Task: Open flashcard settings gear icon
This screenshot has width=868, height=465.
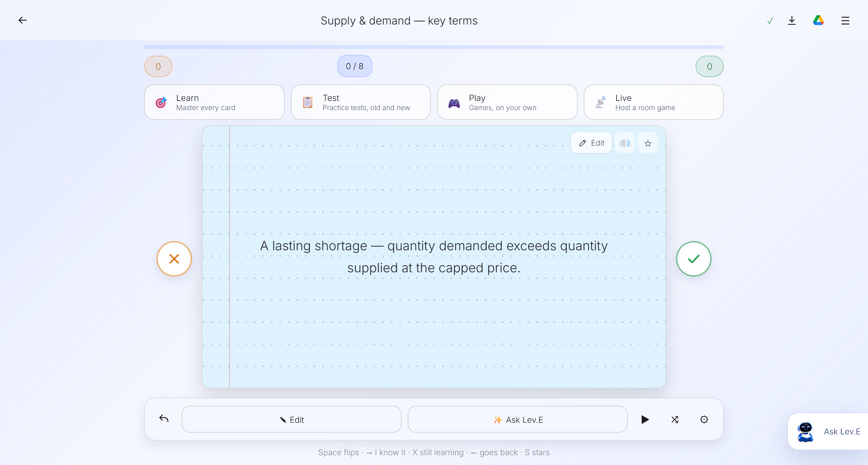Action: pos(704,419)
